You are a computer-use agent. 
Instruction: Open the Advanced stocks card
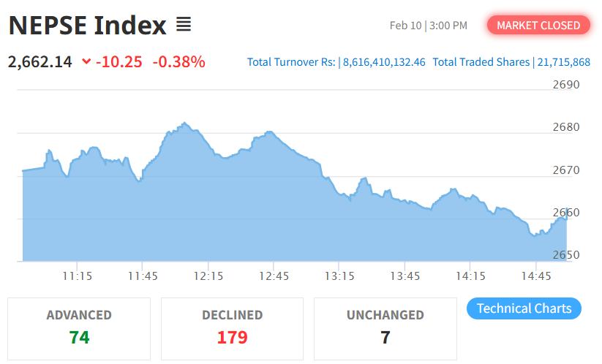coord(79,328)
